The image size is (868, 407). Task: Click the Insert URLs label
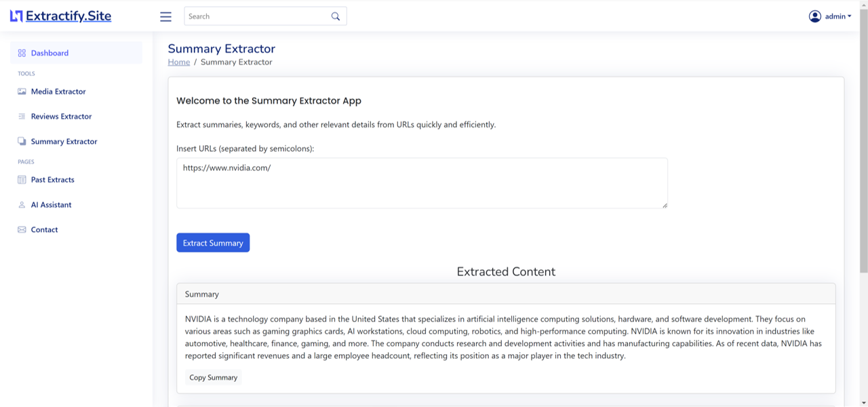point(245,149)
